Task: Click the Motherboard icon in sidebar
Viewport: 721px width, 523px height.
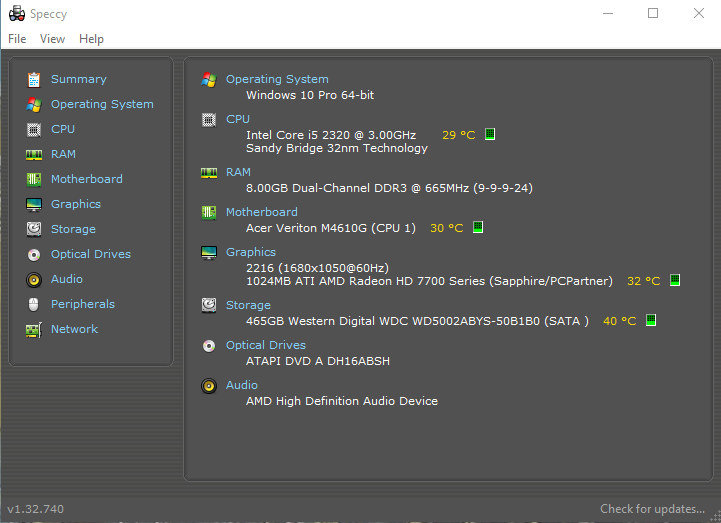Action: coord(34,179)
